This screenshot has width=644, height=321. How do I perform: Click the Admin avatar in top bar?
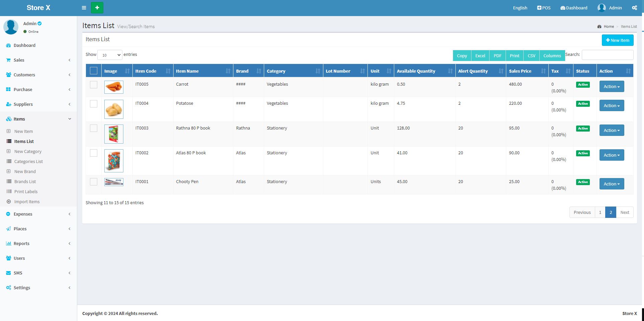[602, 8]
